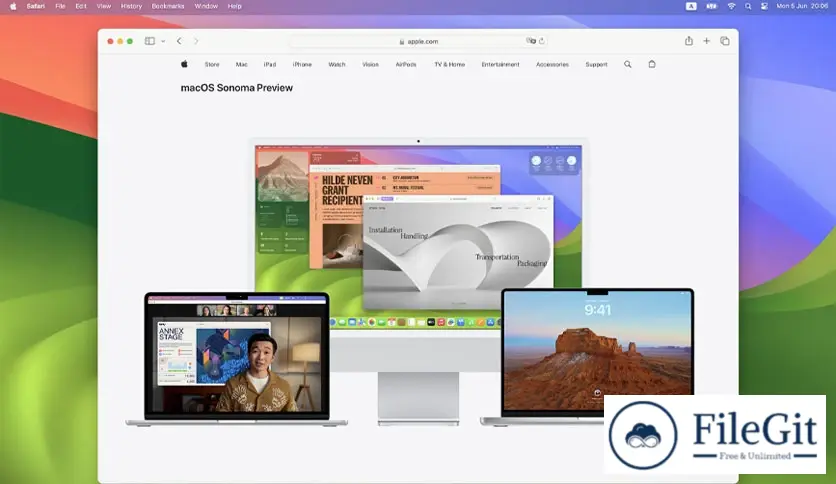
Task: Open the Entertainment link
Action: 500,64
